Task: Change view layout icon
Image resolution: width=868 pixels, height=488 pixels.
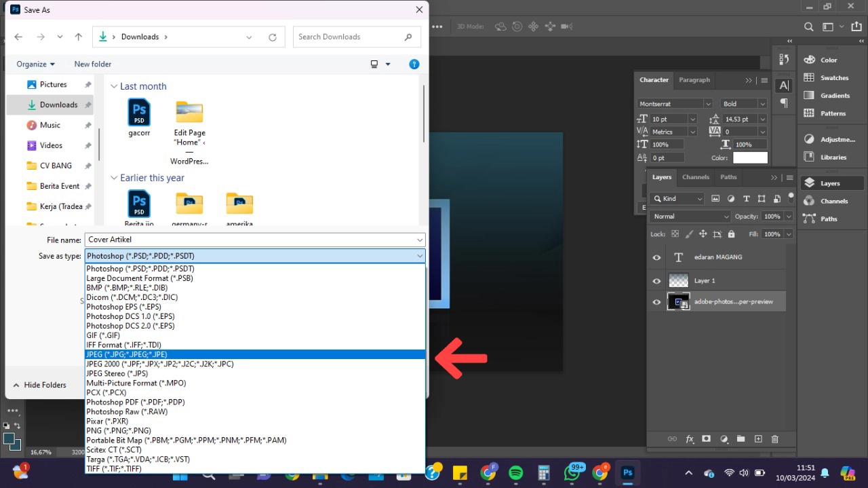Action: (374, 64)
